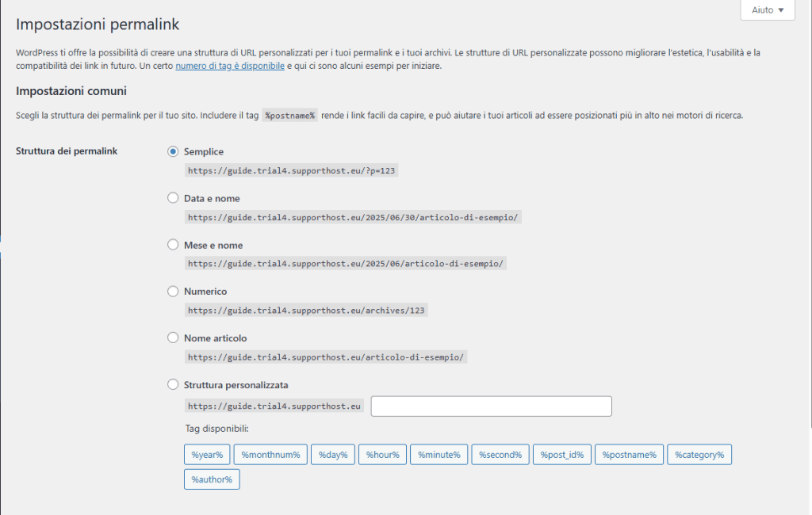The height and width of the screenshot is (515, 812).
Task: Pick the Numerico permalink option
Action: [173, 292]
